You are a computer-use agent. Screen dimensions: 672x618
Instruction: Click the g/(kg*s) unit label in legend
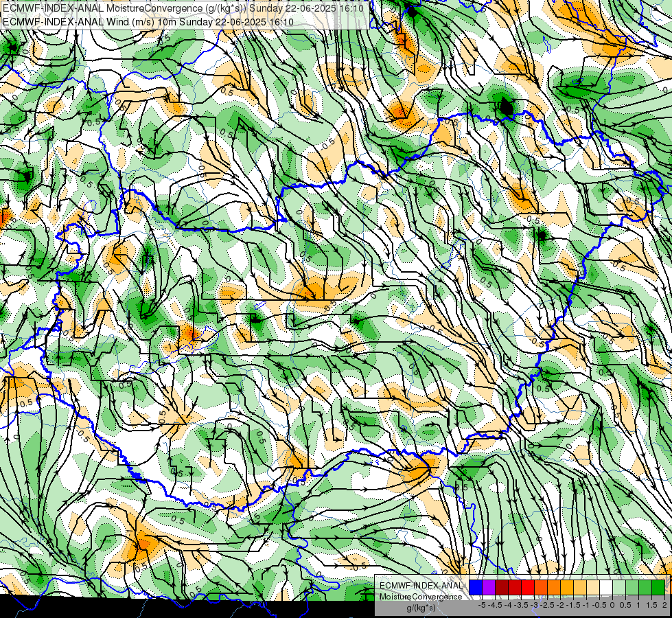coord(421,608)
